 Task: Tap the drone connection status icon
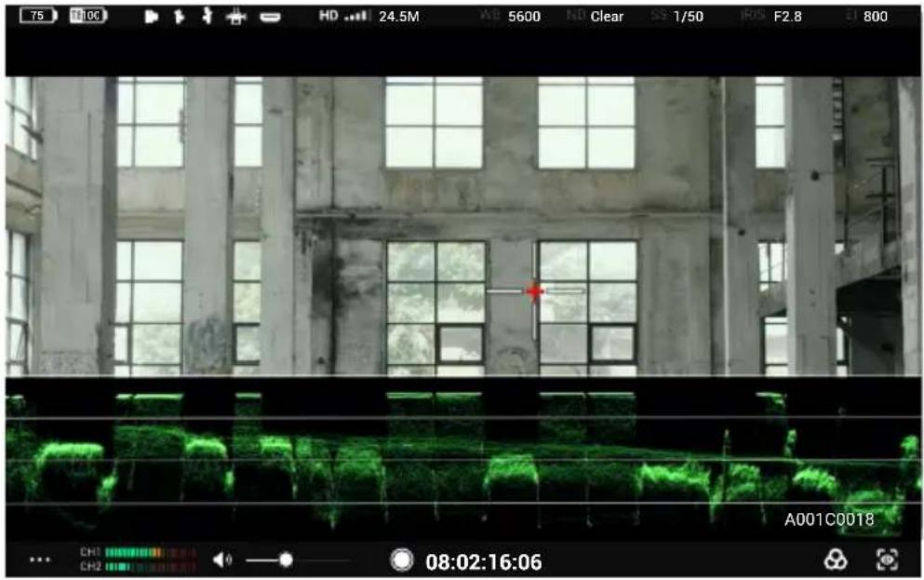(x=235, y=17)
